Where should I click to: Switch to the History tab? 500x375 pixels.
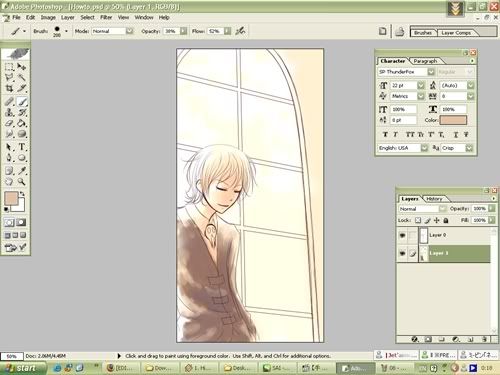(434, 199)
